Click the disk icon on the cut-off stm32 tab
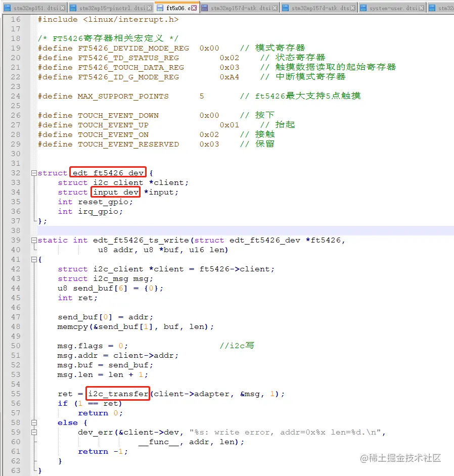The image size is (454, 476). point(432,8)
